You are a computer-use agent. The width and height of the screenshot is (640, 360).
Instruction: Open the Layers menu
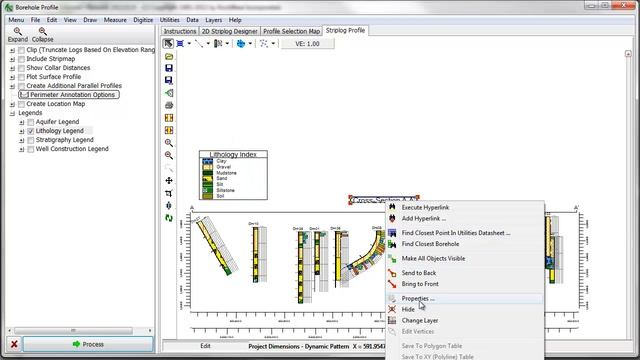click(x=213, y=20)
